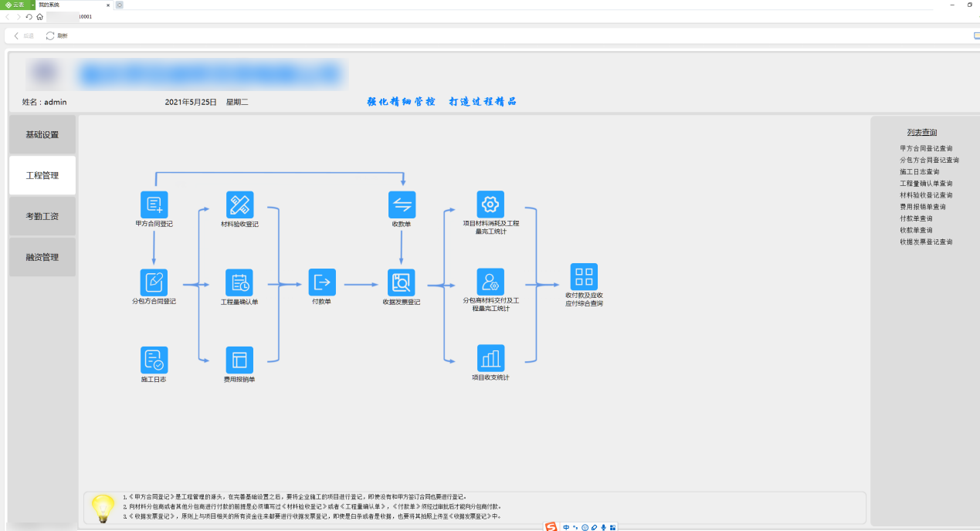
Task: Open 收据发票登记查询 link
Action: pyautogui.click(x=926, y=242)
